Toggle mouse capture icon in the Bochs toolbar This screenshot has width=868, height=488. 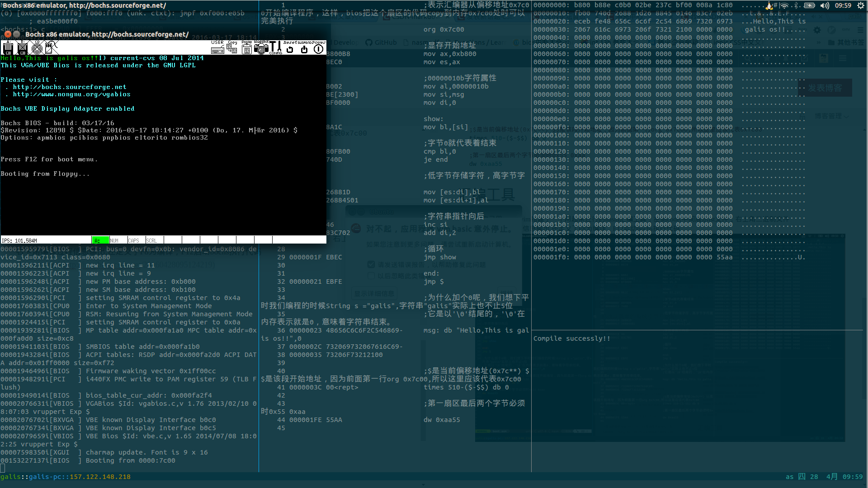pyautogui.click(x=52, y=47)
